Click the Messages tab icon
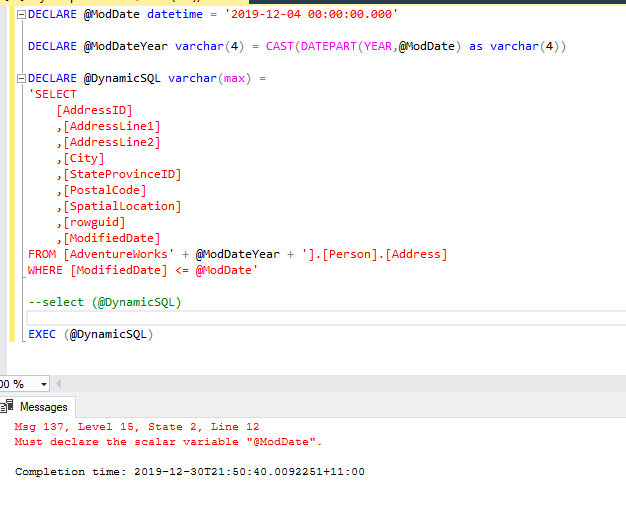 7,406
